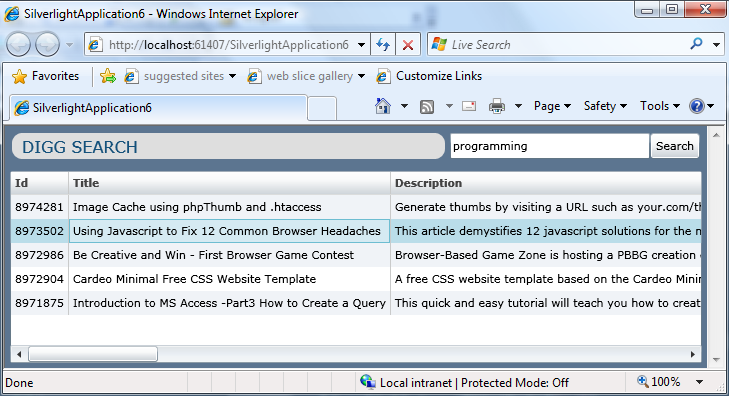
Task: Expand the address bar URL history dropdown
Action: point(361,45)
